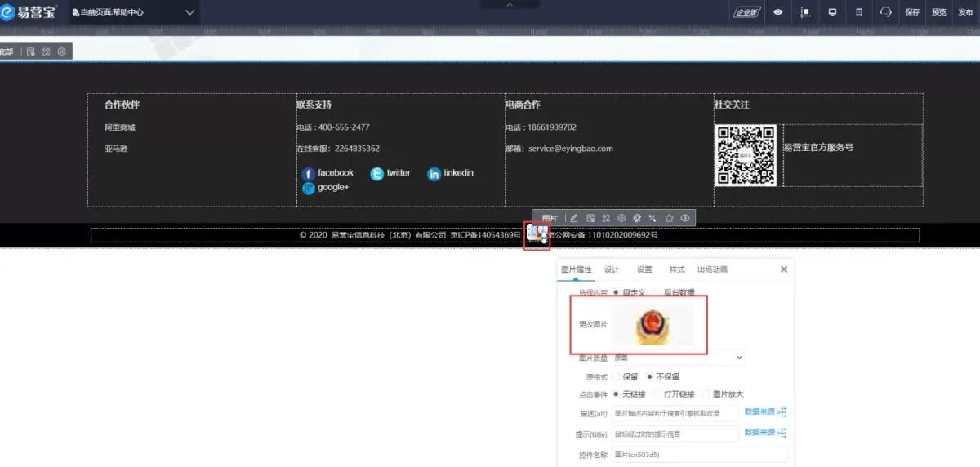Click the magic wand animation icon in image toolbar
This screenshot has height=467, width=980.
[653, 218]
